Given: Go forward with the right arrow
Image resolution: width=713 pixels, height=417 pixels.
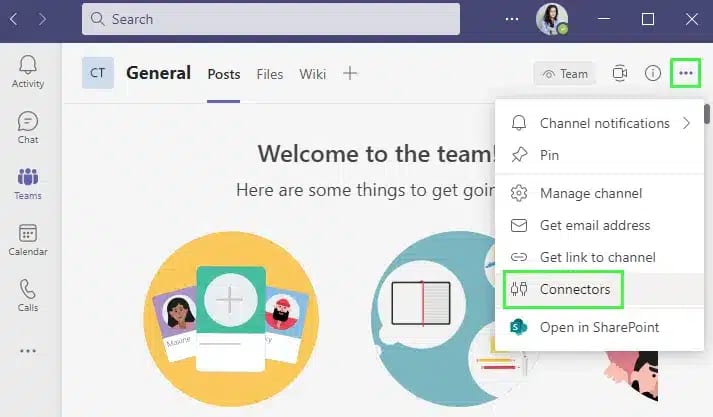Looking at the screenshot, I should (x=42, y=19).
